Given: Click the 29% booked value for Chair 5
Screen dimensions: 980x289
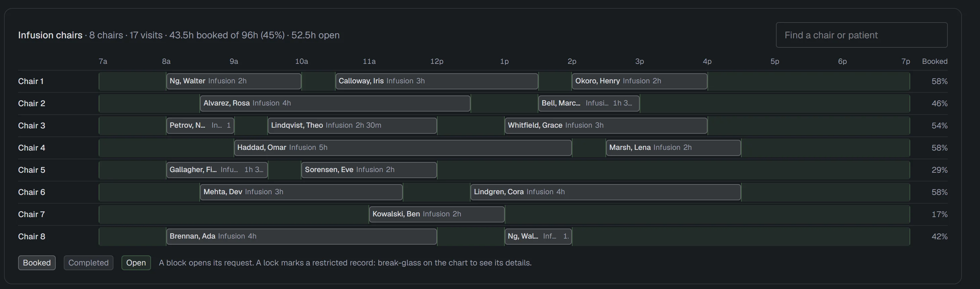Looking at the screenshot, I should point(939,170).
